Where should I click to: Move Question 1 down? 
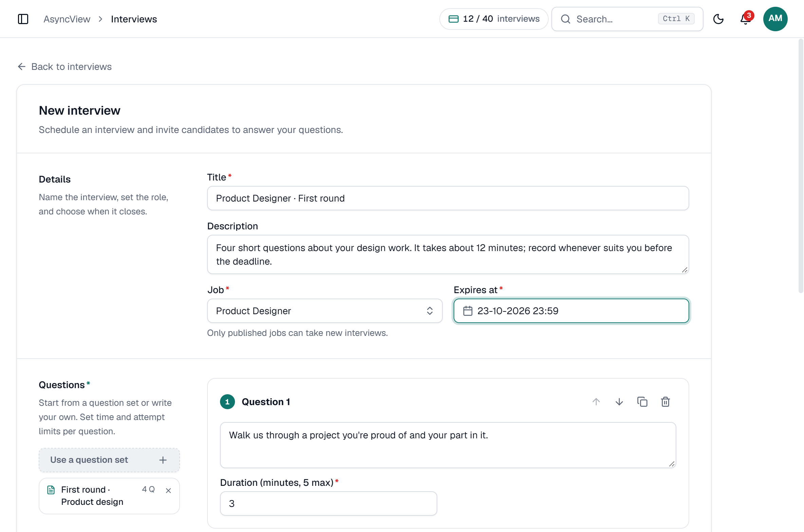pos(619,402)
